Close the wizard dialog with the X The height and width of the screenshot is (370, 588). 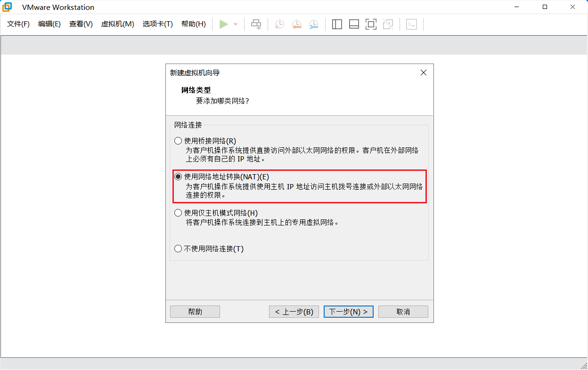[423, 72]
